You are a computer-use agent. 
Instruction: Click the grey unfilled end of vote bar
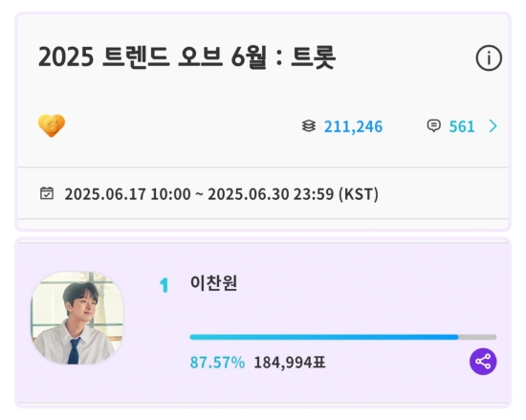pos(477,337)
